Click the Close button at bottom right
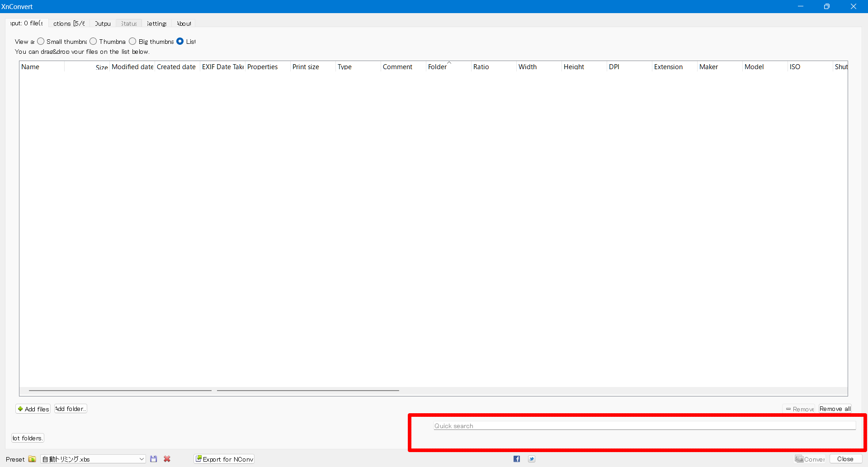Screen dimensions: 868x467 845,459
